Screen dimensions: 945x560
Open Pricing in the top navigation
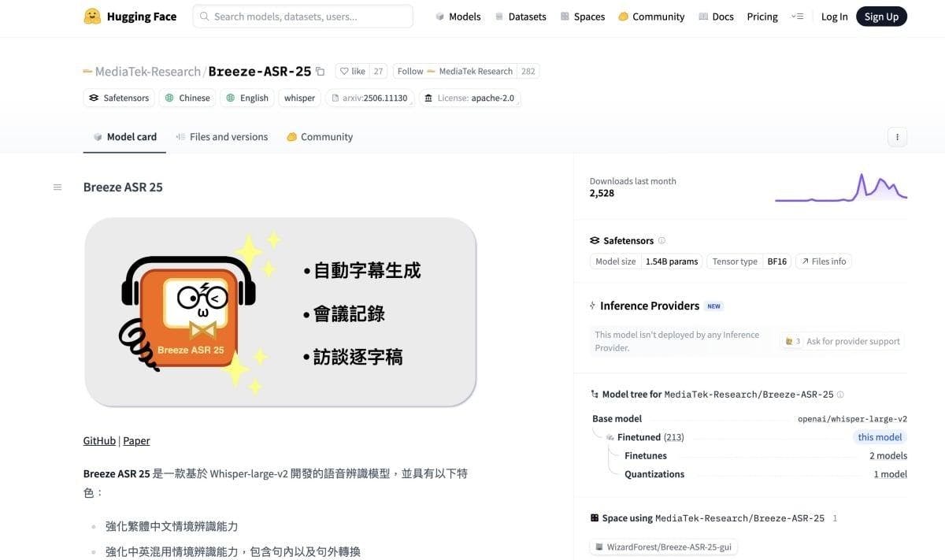coord(762,17)
